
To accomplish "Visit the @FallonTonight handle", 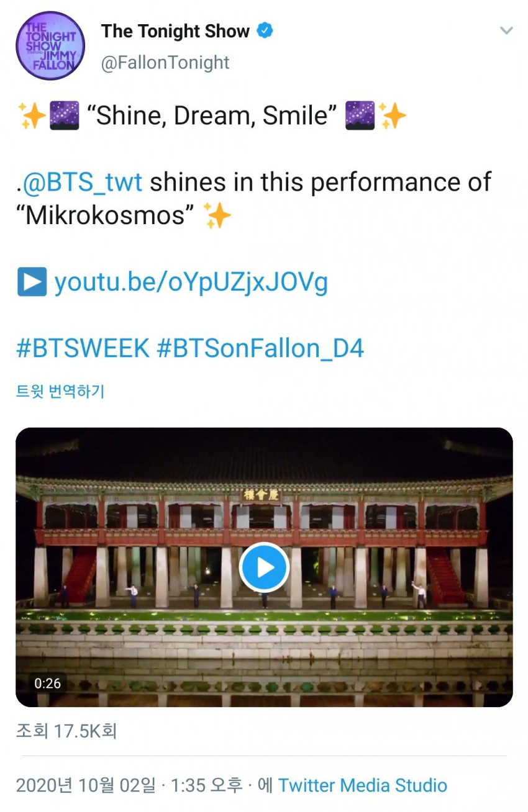I will point(165,62).
